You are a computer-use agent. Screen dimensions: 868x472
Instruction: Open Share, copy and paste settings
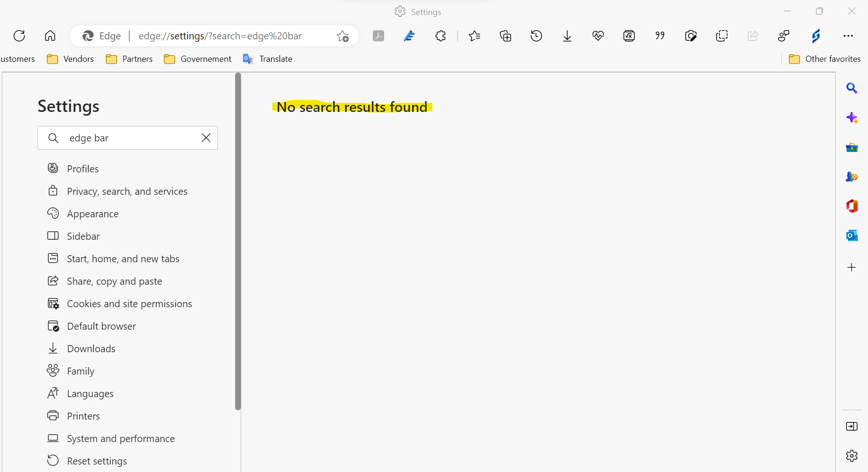pos(104,281)
